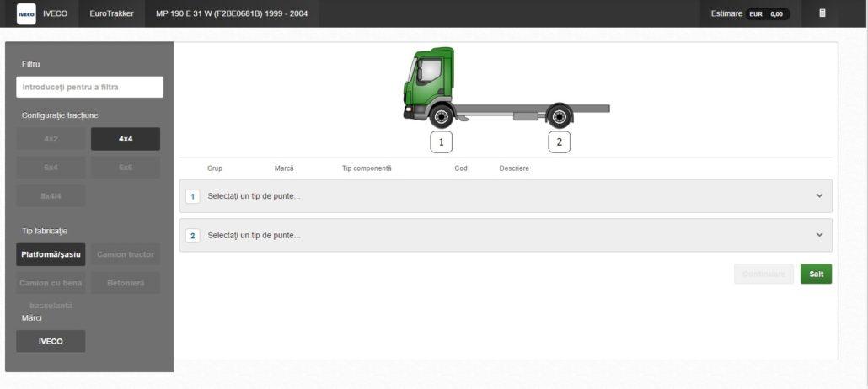Open the calculator icon in top bar
Image resolution: width=868 pixels, height=389 pixels.
822,13
